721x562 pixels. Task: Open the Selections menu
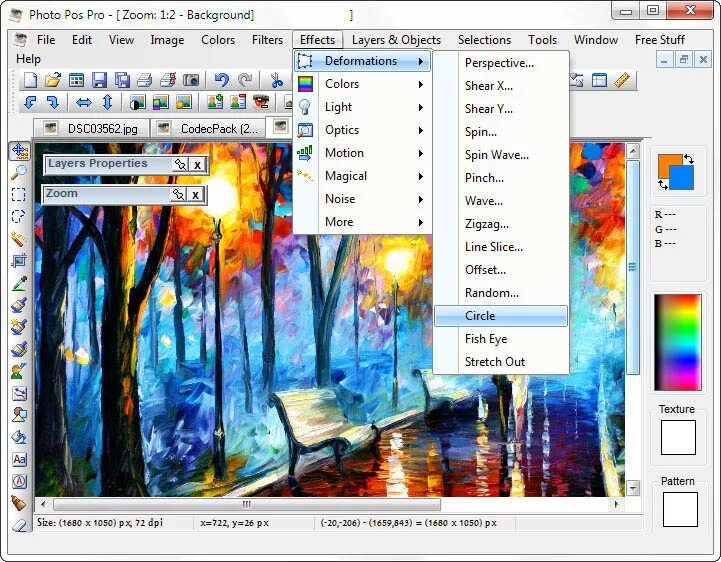484,40
